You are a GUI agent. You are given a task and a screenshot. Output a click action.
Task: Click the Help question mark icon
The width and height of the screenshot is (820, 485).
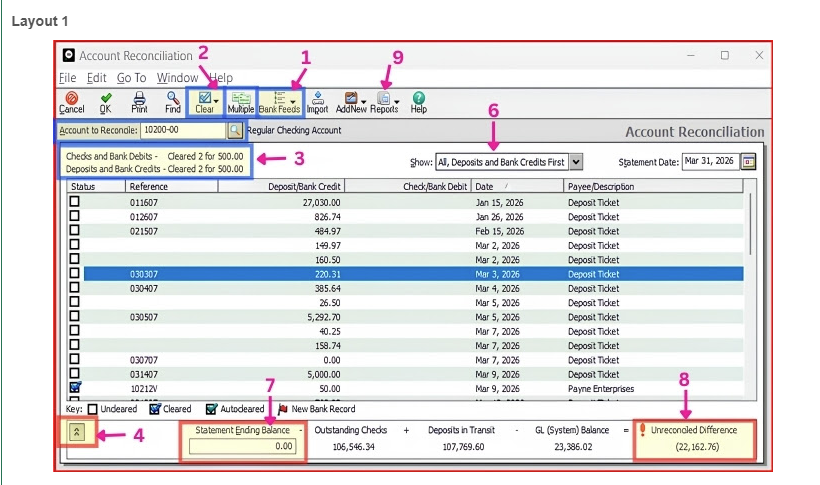tap(419, 98)
